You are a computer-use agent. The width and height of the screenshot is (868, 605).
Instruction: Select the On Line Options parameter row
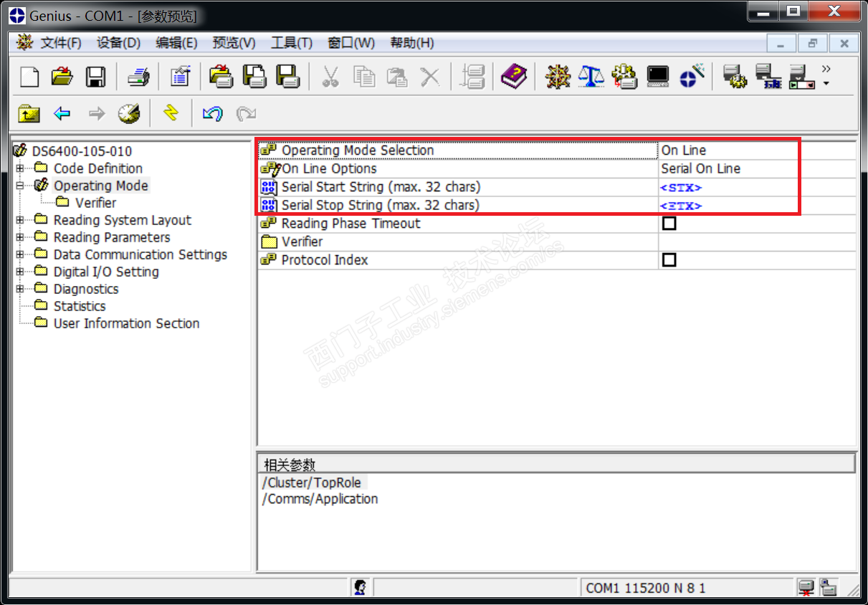coord(457,168)
